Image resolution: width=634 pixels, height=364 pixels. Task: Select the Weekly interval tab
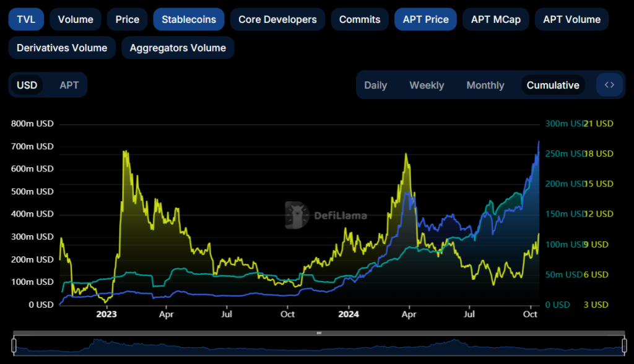[x=427, y=85]
